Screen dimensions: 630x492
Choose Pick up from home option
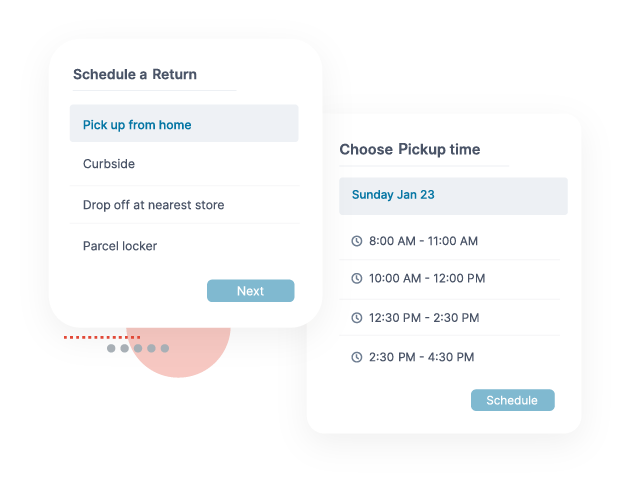(184, 123)
